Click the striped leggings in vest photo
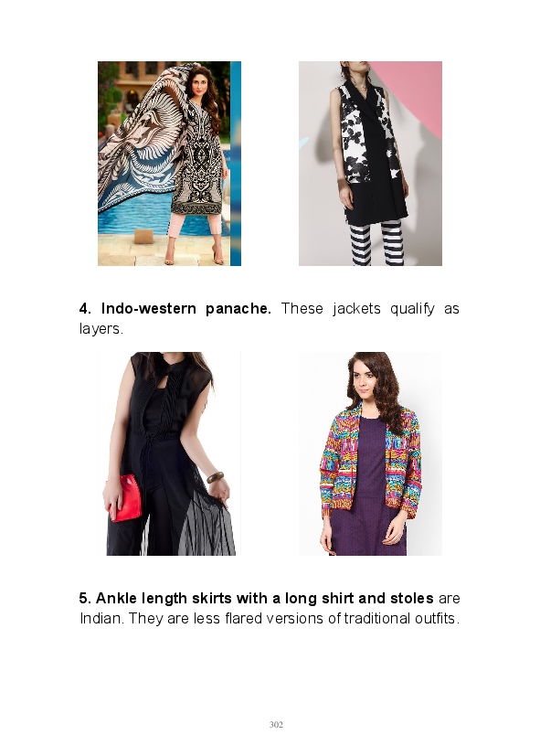The image size is (540, 756). pyautogui.click(x=377, y=243)
